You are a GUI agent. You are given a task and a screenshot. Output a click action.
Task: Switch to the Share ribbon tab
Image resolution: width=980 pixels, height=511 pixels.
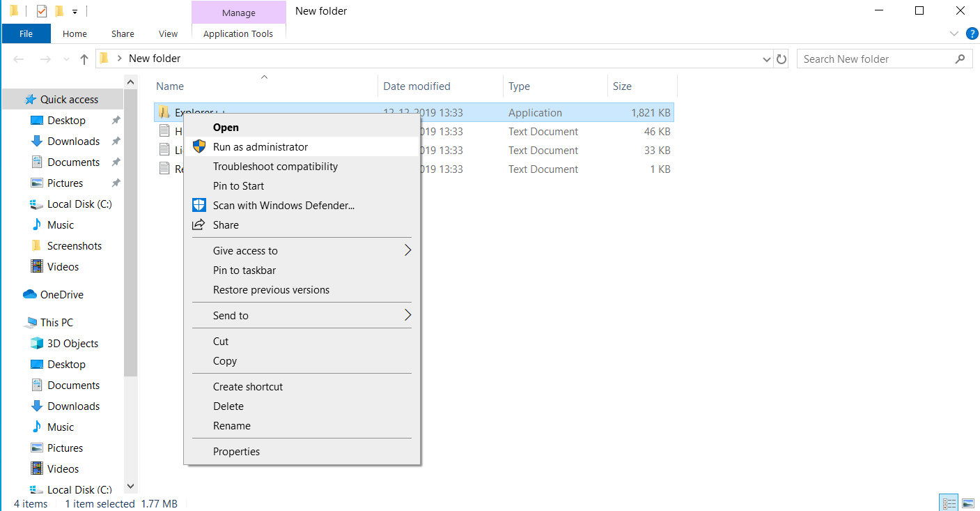(x=123, y=33)
